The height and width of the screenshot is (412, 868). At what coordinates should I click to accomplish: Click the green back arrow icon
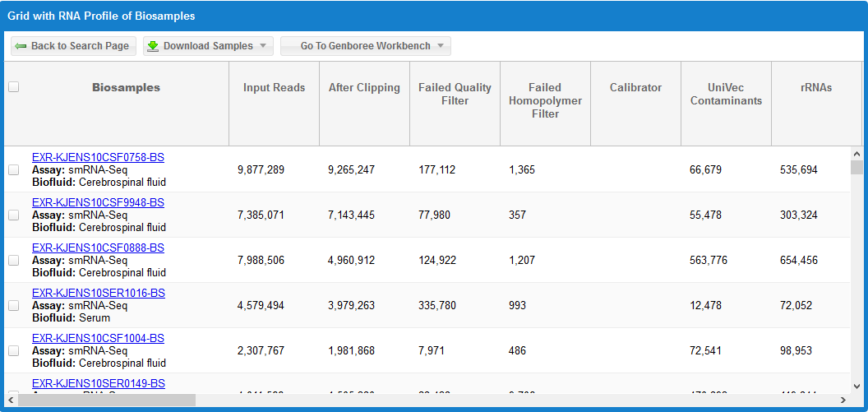(21, 46)
